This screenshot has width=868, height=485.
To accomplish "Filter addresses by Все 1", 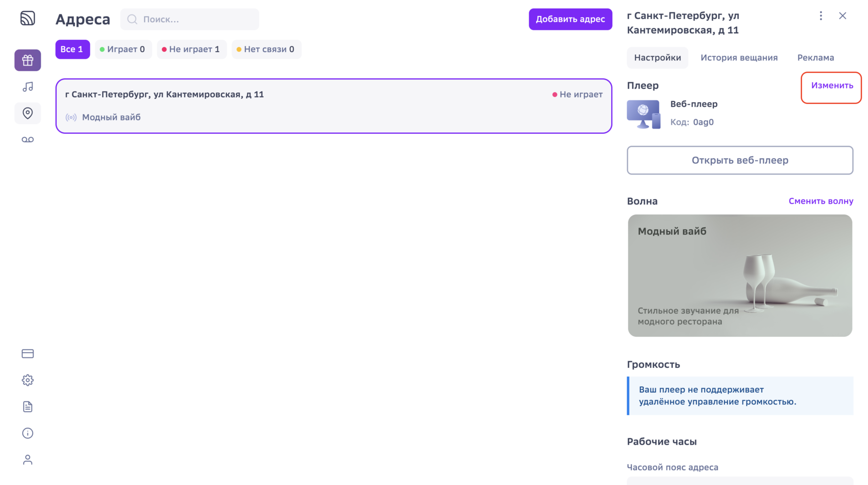I will pyautogui.click(x=72, y=49).
